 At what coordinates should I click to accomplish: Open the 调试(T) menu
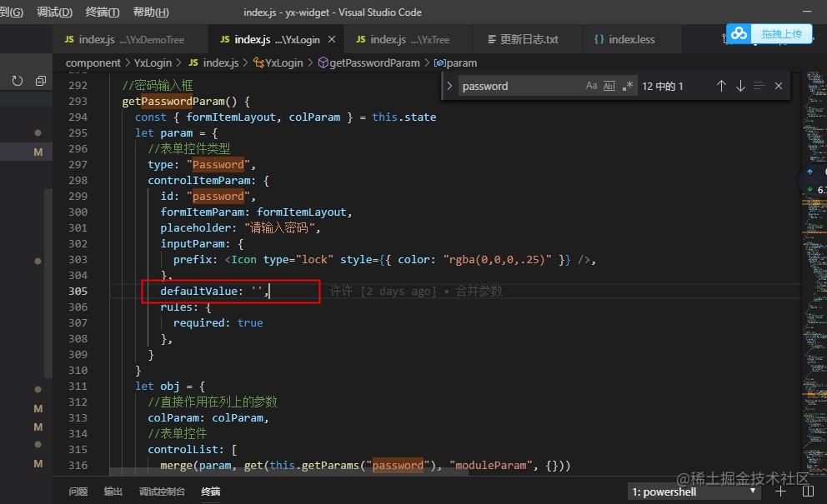[53, 12]
